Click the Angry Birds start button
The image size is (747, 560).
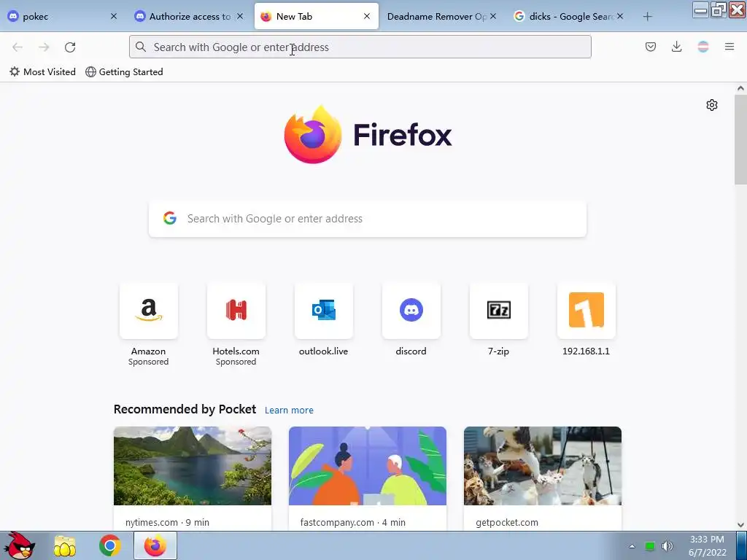(x=19, y=545)
